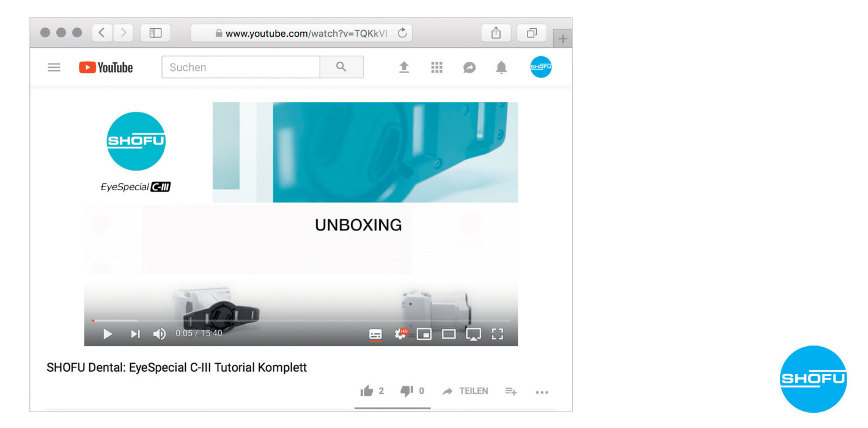868x428 pixels.
Task: Mute the video volume
Action: coord(159,334)
